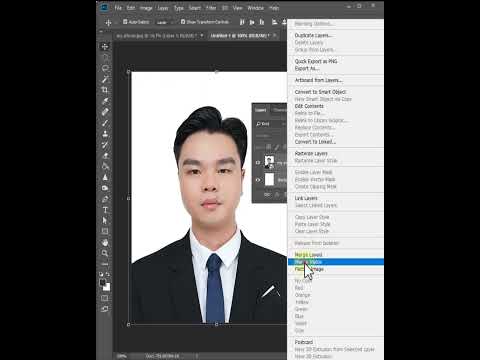Select the Rectangle shape tool
The height and width of the screenshot is (360, 480).
tap(105, 231)
